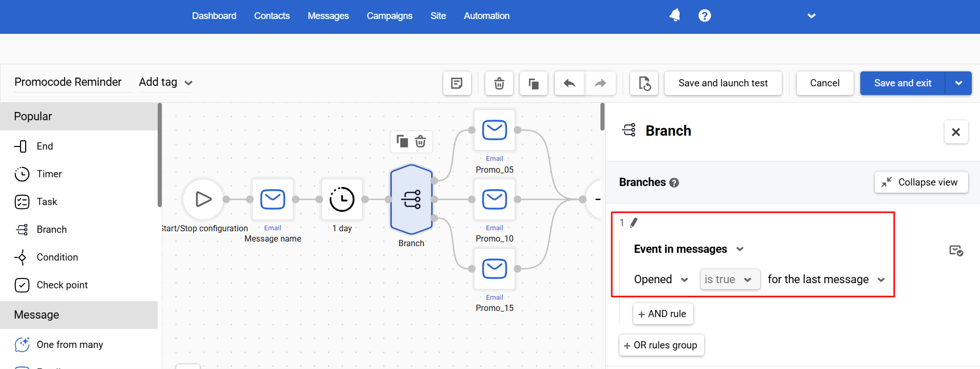Duplicate the selected Branch node
The width and height of the screenshot is (980, 369).
pyautogui.click(x=402, y=141)
